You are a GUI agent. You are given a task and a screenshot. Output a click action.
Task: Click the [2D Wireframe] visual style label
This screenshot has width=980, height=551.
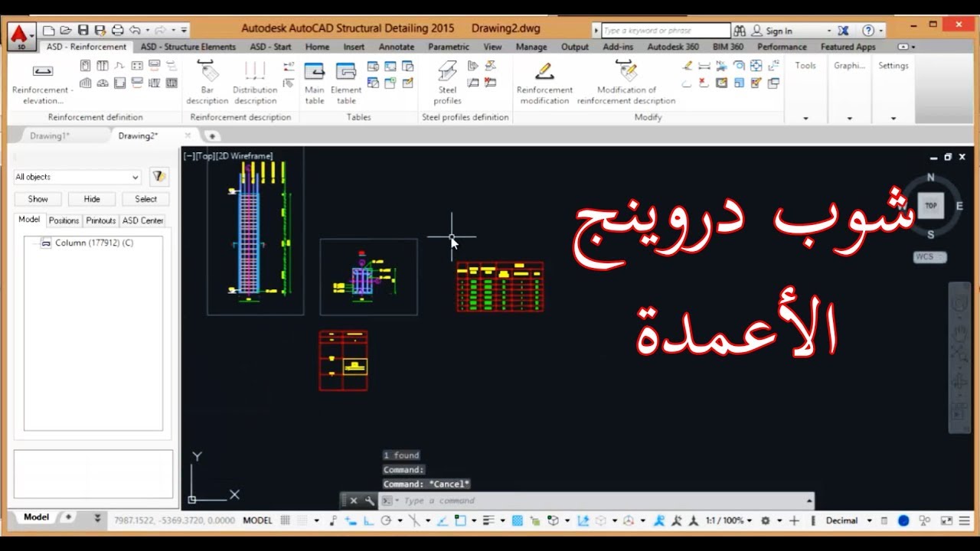pos(243,156)
